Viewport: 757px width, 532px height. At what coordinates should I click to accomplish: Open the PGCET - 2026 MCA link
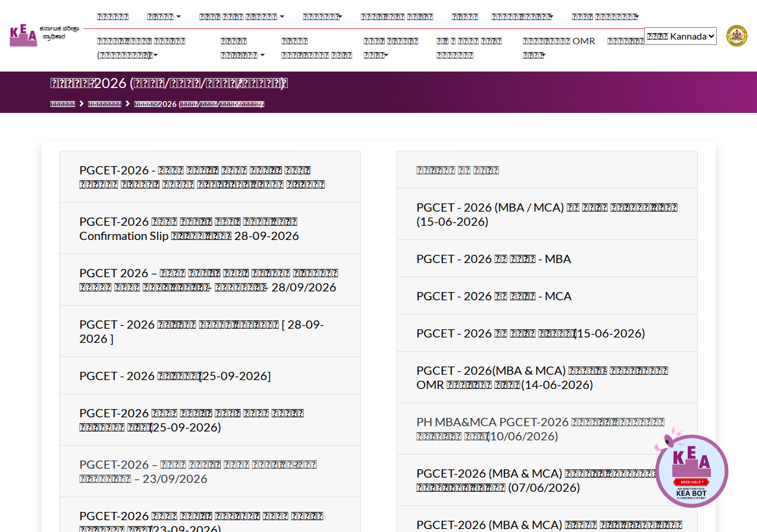click(547, 296)
